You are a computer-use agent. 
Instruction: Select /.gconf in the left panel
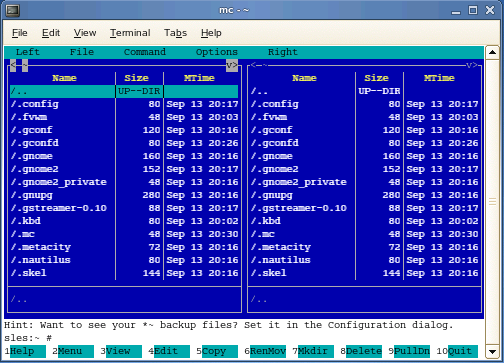coord(124,130)
